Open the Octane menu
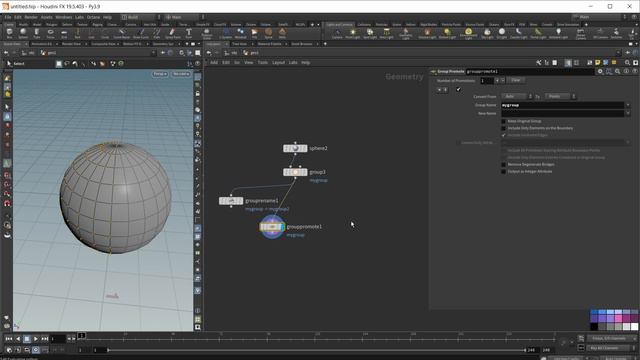The width and height of the screenshot is (640, 360). click(93, 17)
